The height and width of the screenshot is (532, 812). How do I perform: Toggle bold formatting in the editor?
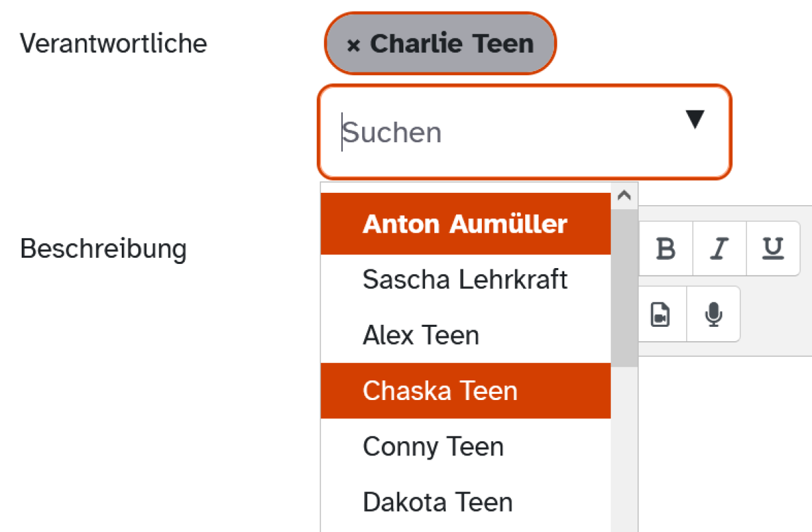coord(666,248)
